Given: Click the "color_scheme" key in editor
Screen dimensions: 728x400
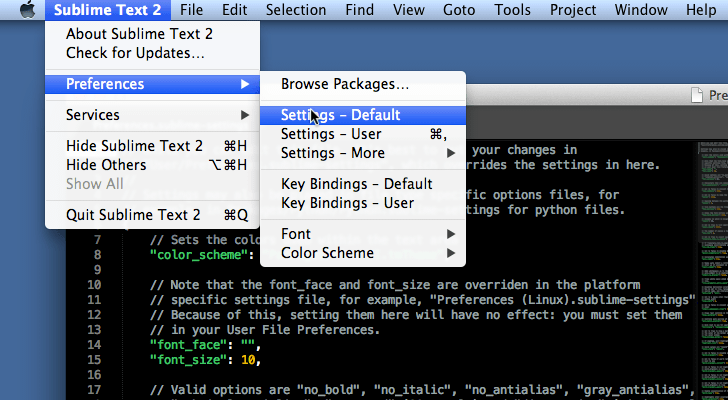Looking at the screenshot, I should click(199, 255).
